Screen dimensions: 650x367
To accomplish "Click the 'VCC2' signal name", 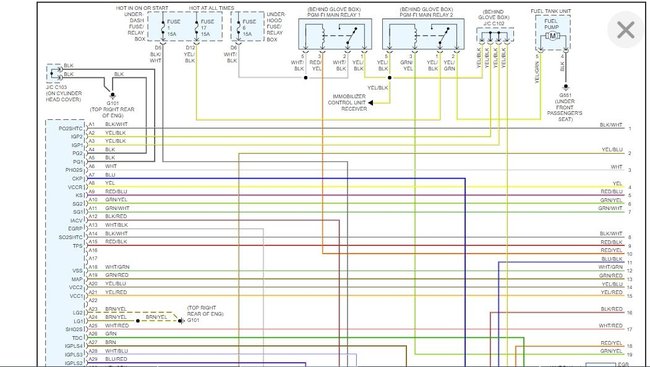I will tap(76, 287).
